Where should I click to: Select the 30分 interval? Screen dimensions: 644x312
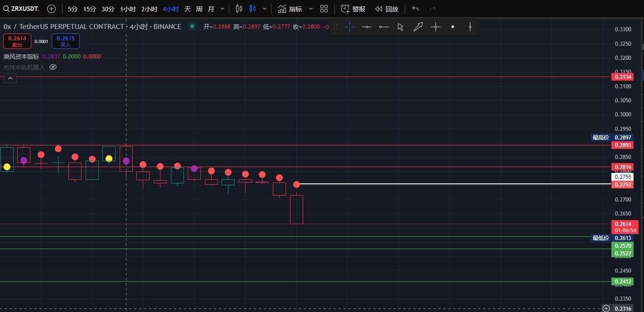[x=108, y=9]
